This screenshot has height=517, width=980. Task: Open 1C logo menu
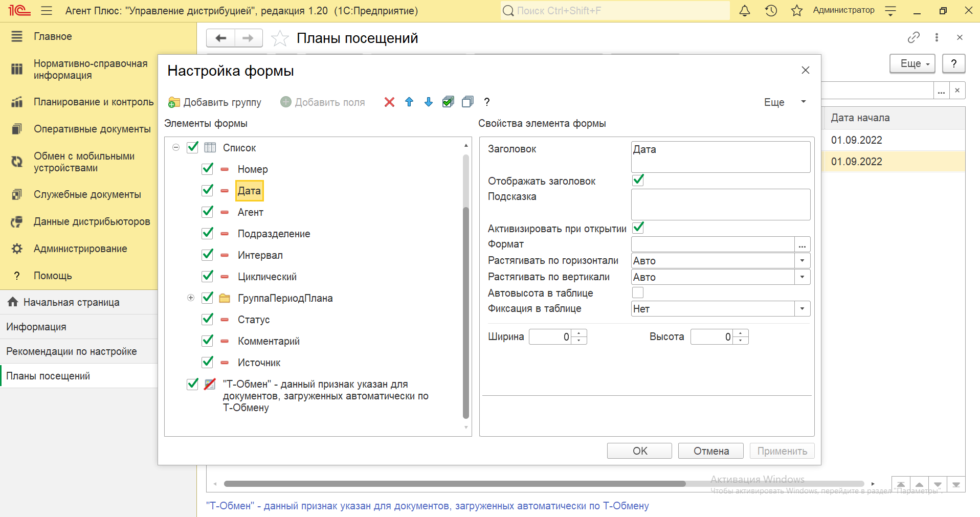(x=19, y=11)
